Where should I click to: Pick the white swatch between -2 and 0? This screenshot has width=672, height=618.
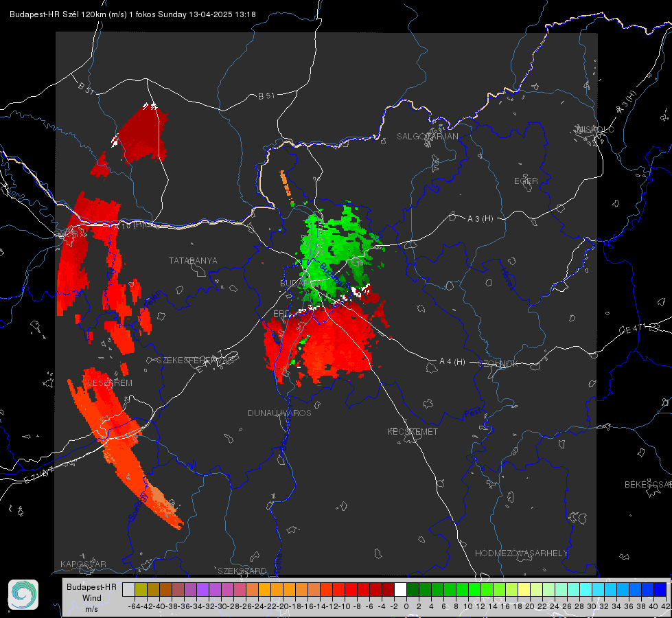pos(400,590)
